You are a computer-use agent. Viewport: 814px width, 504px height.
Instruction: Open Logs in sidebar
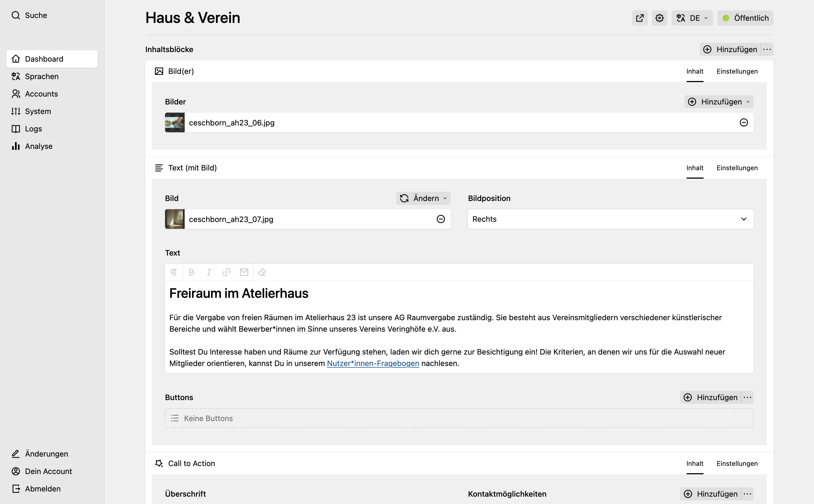[x=52, y=129]
